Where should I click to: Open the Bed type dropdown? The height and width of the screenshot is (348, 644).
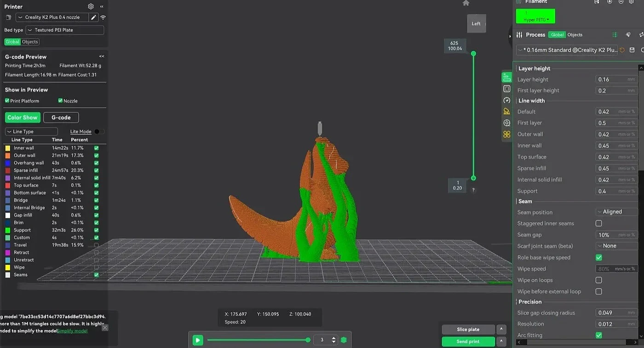point(65,30)
